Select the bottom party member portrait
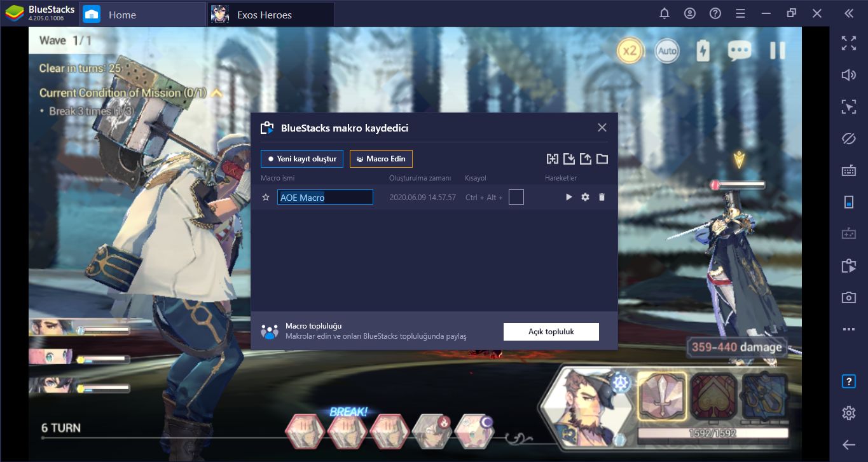Viewport: 868px width, 462px height. (52, 386)
